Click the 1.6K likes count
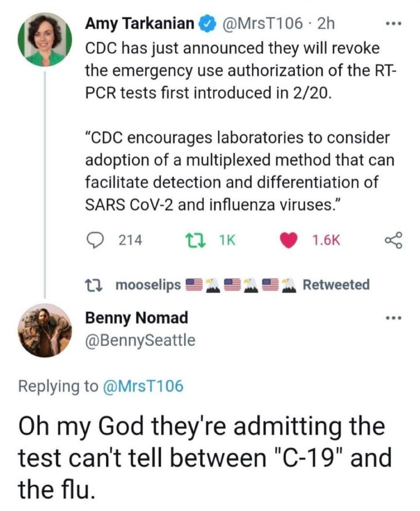This screenshot has width=420, height=511. click(x=325, y=240)
